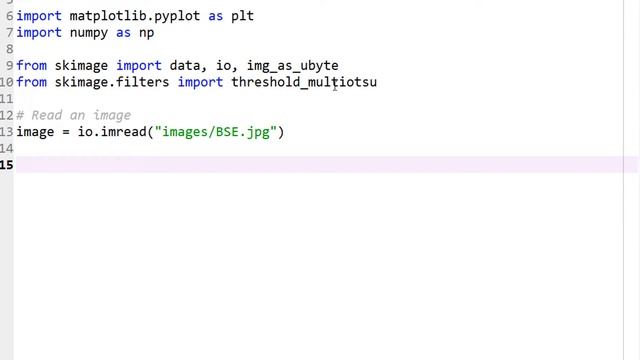640x360 pixels.
Task: Click 'numpy' on line 7
Action: coord(89,33)
